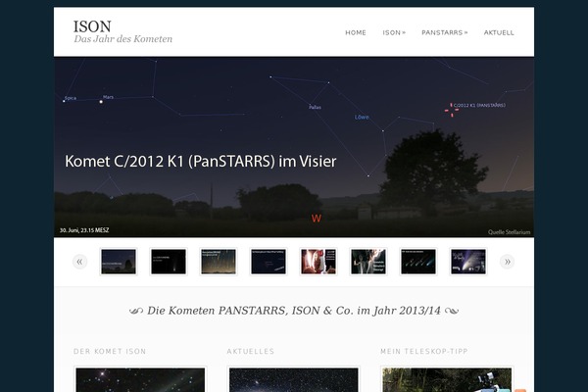588x392 pixels.
Task: Select the sixth thumbnail with a figure
Action: (x=368, y=262)
